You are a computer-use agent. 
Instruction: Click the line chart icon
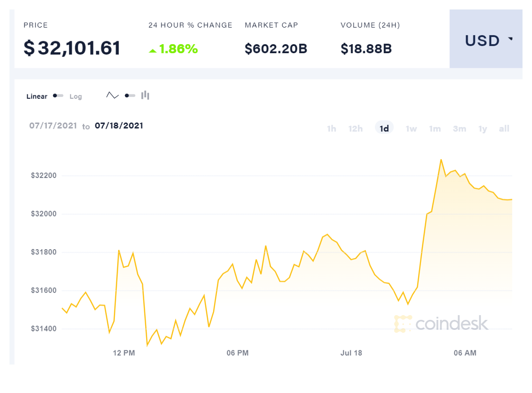[112, 95]
